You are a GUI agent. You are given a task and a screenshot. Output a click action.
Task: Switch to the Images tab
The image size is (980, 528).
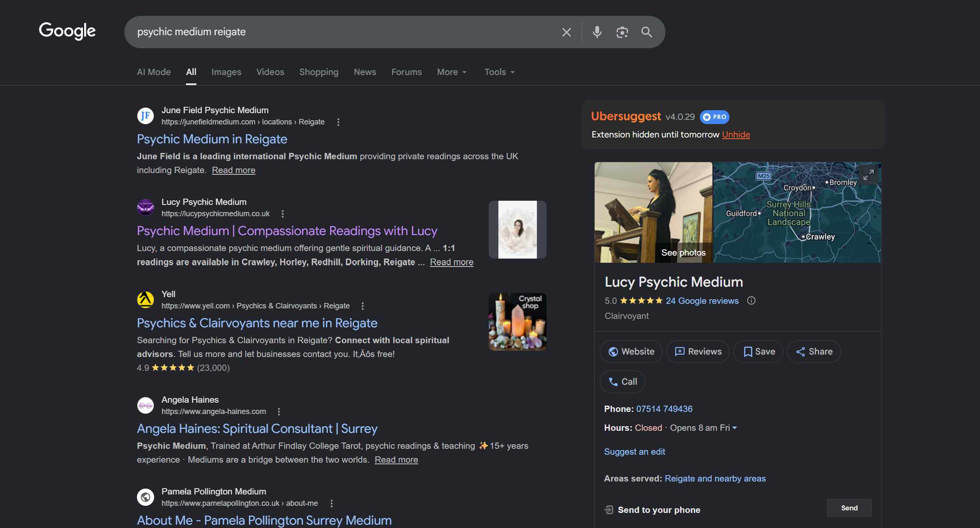coord(226,72)
